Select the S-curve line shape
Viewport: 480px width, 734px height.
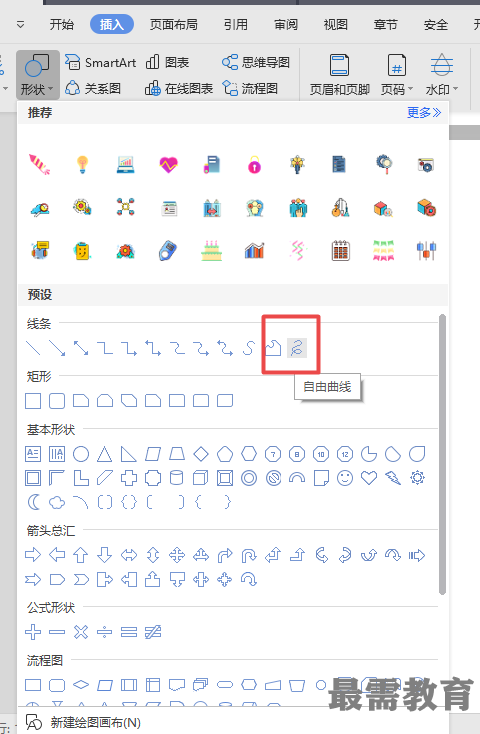point(249,348)
